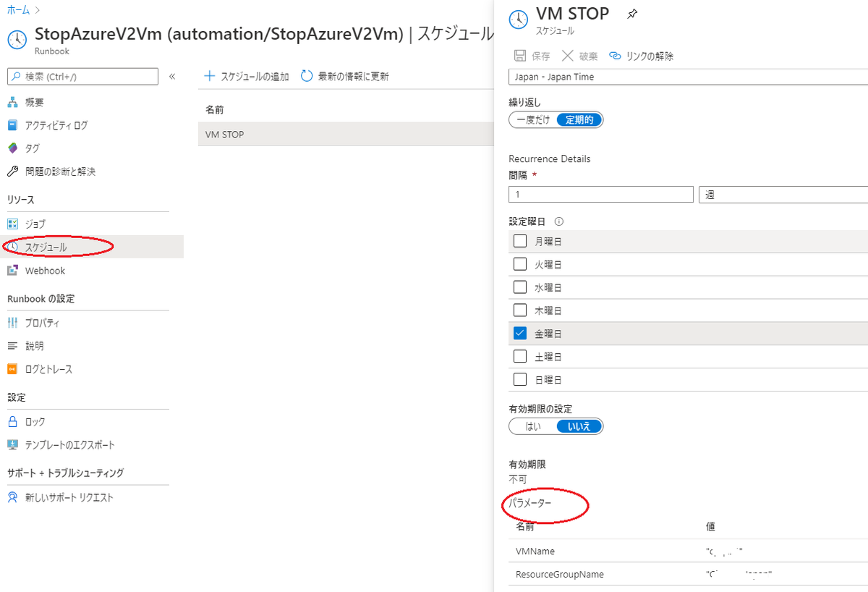The image size is (868, 592).
Task: Set expiration toggle to いいえ
Action: [579, 426]
